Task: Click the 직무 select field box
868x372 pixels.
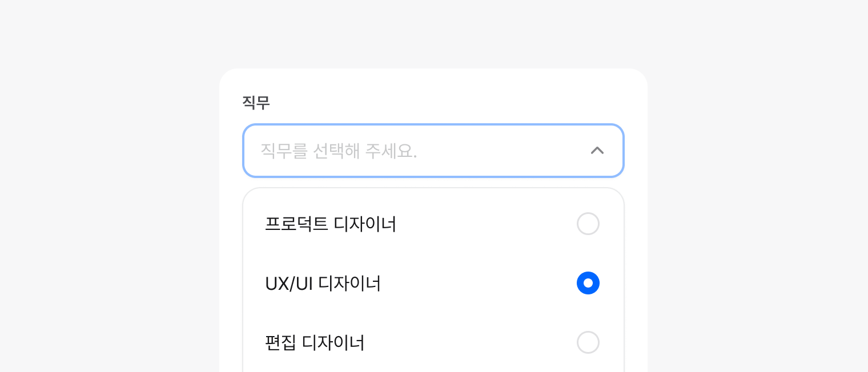Action: point(433,151)
